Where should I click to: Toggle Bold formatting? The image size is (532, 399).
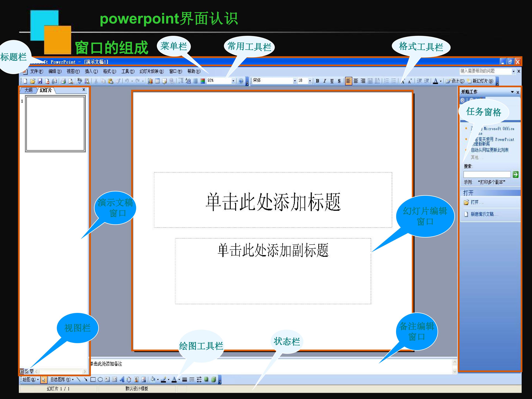pos(318,81)
